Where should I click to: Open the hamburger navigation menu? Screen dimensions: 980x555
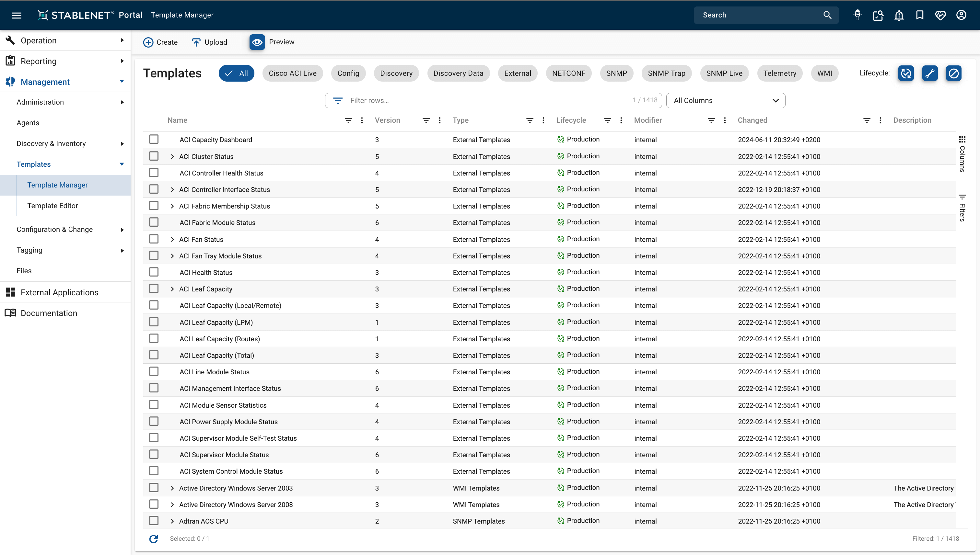[17, 15]
